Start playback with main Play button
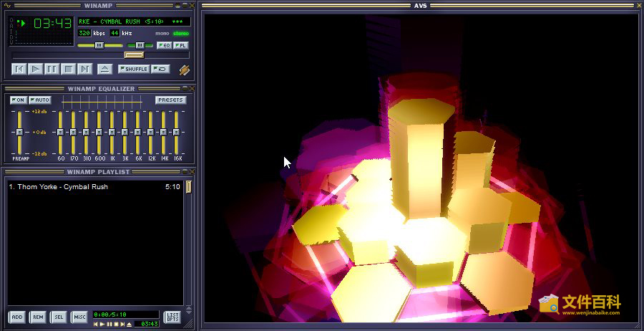Viewport: 644px width, 331px height. coord(36,69)
